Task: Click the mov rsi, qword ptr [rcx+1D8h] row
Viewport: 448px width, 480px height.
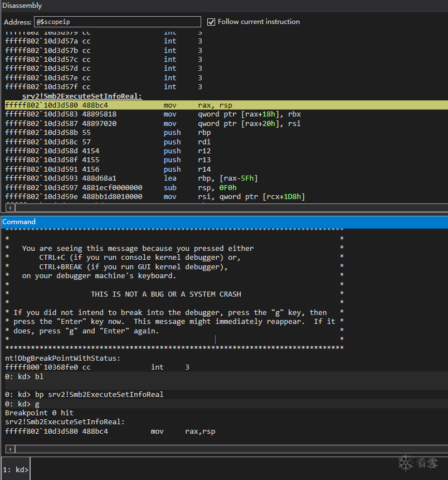Action: [x=155, y=197]
